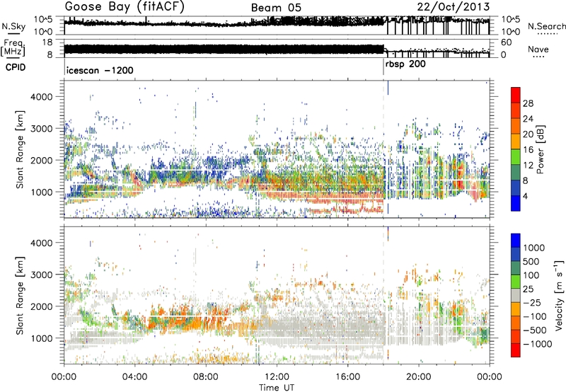Click the 60 tick on Nave axis

pyautogui.click(x=506, y=42)
